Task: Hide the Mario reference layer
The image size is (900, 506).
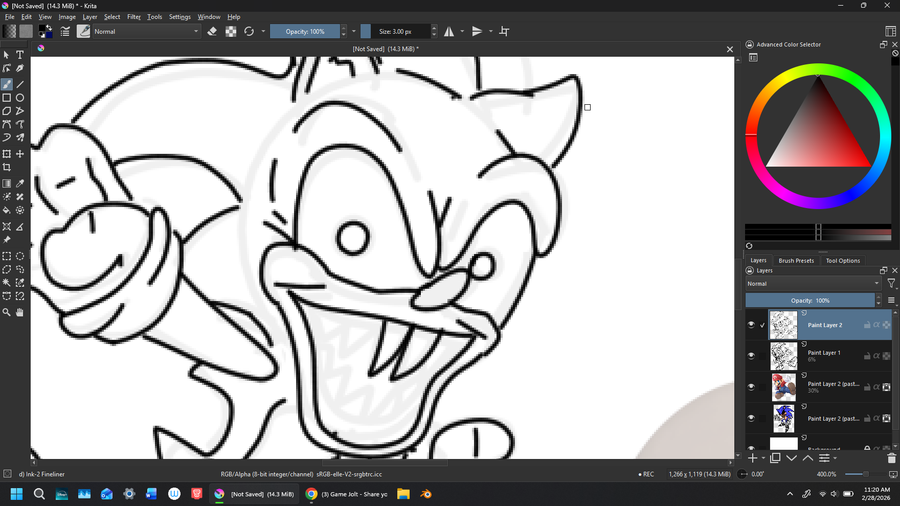Action: tap(751, 387)
